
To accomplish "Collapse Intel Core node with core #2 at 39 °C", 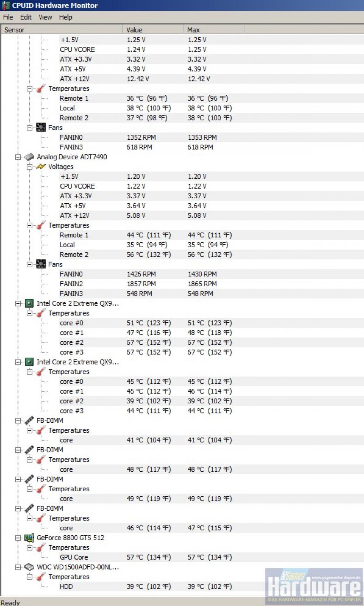I will point(18,362).
